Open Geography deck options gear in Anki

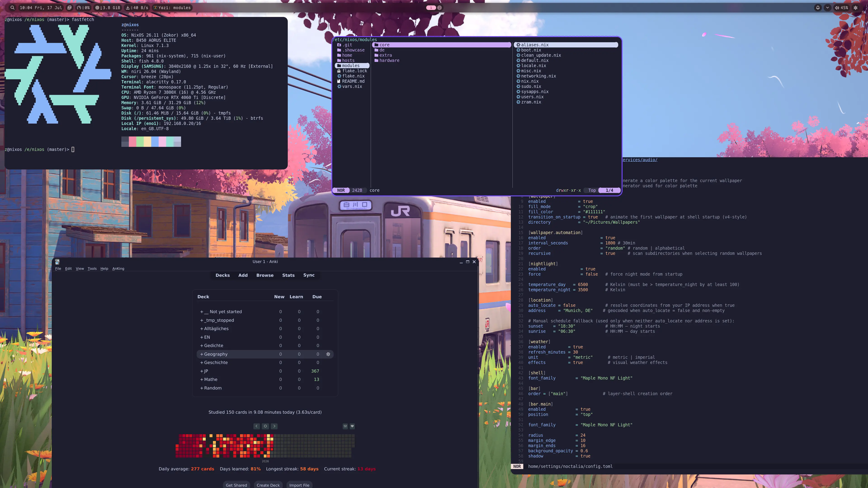[x=328, y=354]
